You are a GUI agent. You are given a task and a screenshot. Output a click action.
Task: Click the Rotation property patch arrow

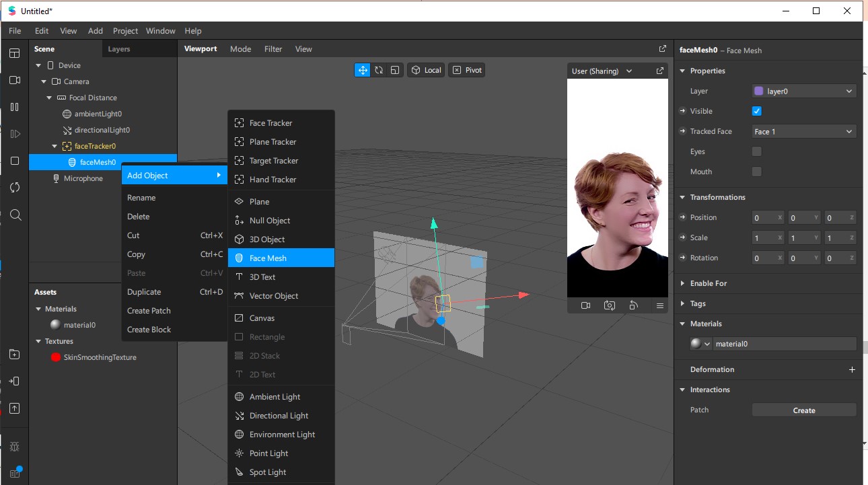pyautogui.click(x=683, y=258)
